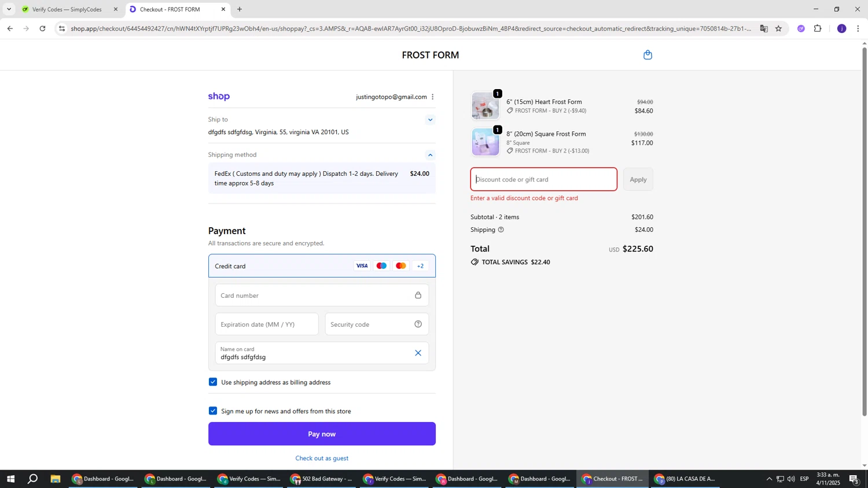Click the Security code field
Screen dimensions: 868x488
pyautogui.click(x=377, y=324)
